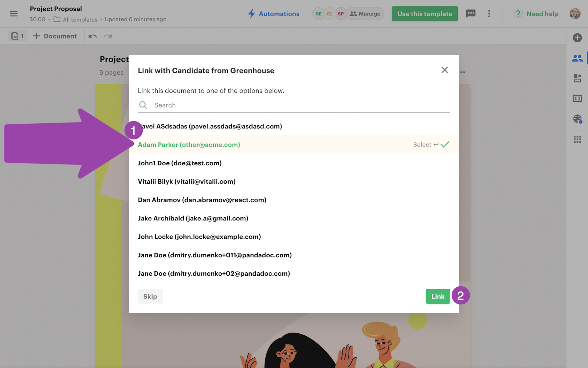Open the content blocks sidebar icon

tap(577, 78)
